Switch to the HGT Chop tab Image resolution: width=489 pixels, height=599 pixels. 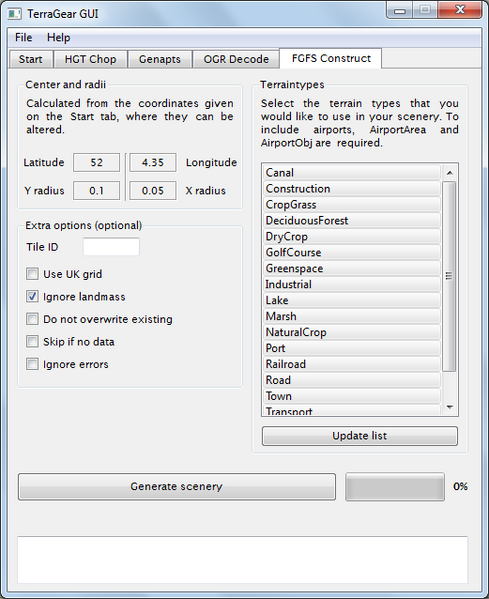click(90, 59)
